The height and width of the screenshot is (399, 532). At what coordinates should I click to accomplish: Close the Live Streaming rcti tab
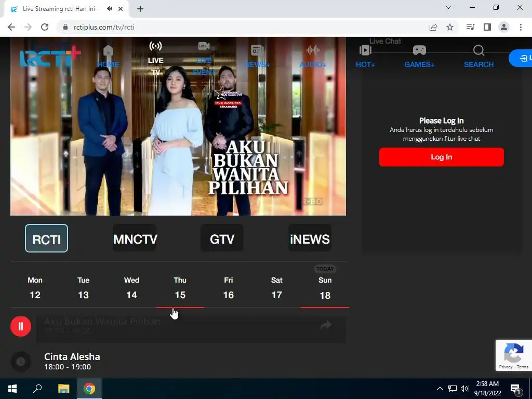(x=121, y=9)
